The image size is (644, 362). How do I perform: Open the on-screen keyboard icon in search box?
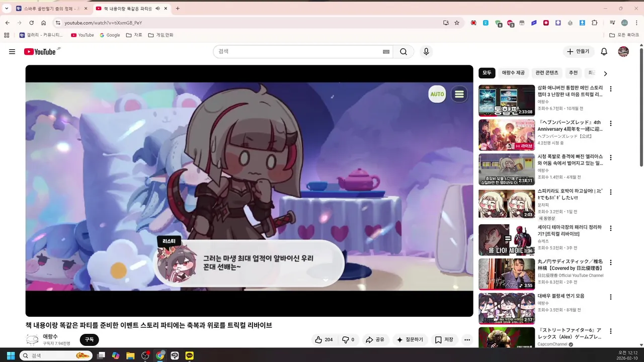point(386,52)
